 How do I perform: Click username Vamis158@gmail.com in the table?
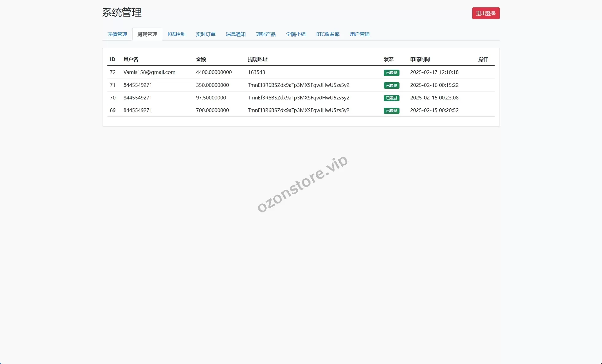149,72
